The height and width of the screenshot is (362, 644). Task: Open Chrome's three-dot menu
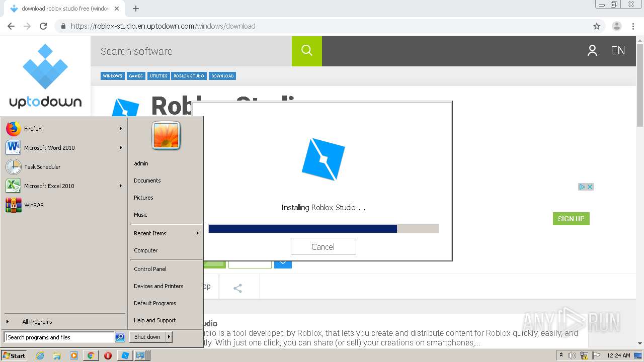(x=633, y=26)
